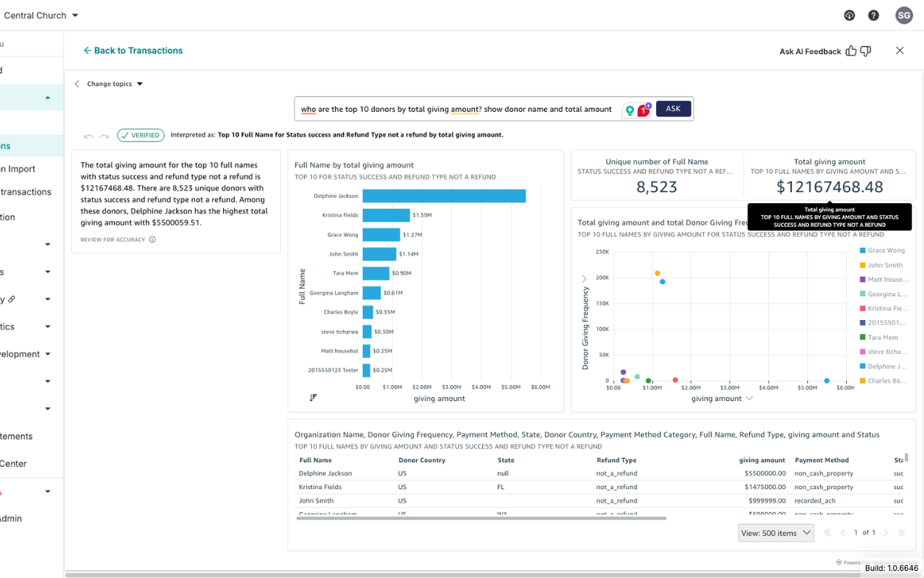Go back to Transactions
This screenshot has width=924, height=578.
(133, 51)
